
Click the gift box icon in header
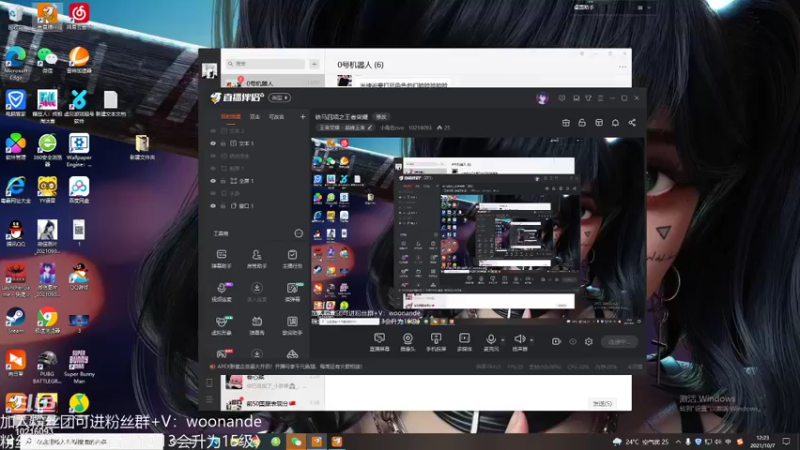pyautogui.click(x=565, y=122)
